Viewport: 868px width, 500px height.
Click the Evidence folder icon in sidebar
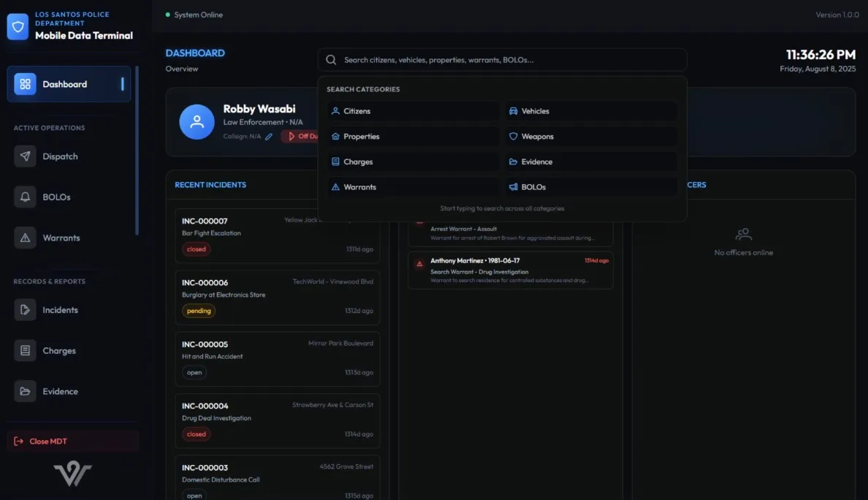pos(25,392)
